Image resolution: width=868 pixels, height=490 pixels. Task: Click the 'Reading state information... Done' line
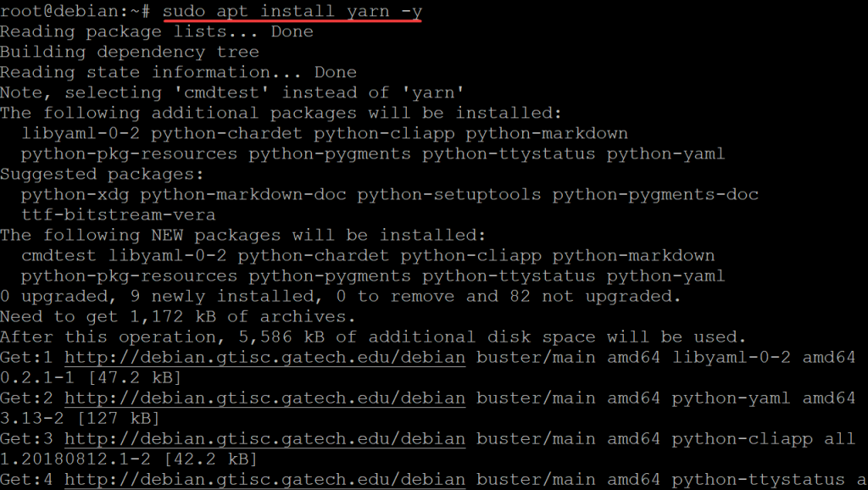coord(178,72)
